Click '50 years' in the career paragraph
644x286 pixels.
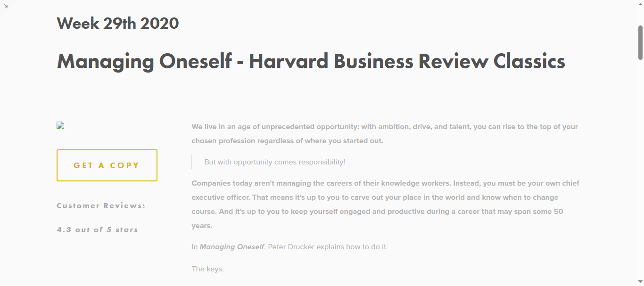[558, 212]
